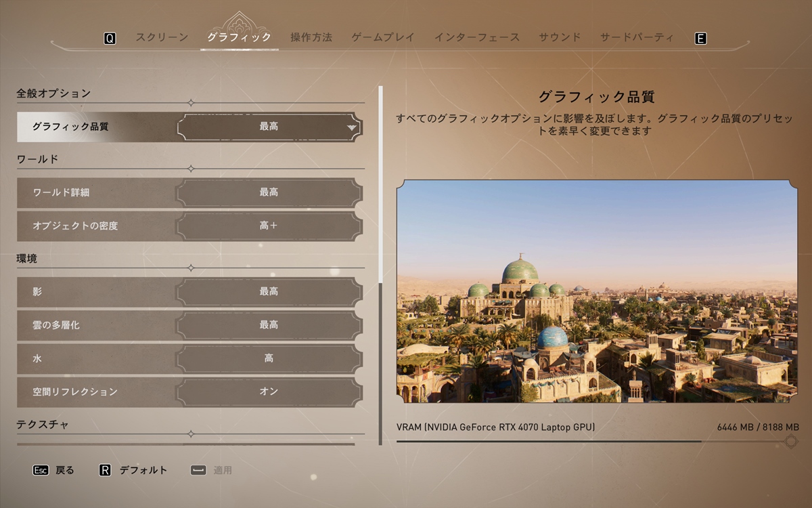Open the スクリーン tab
812x508 pixels.
162,37
